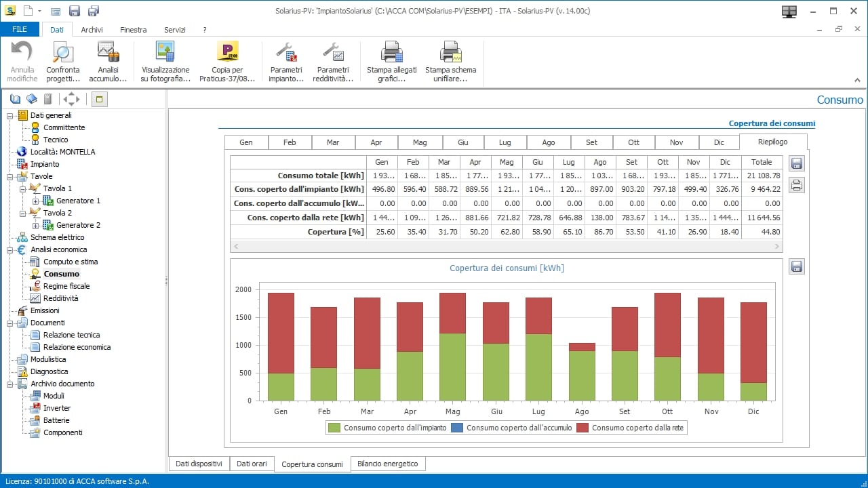Open the Parametri impianto settings
Image resolution: width=868 pixels, height=488 pixels.
pyautogui.click(x=285, y=60)
